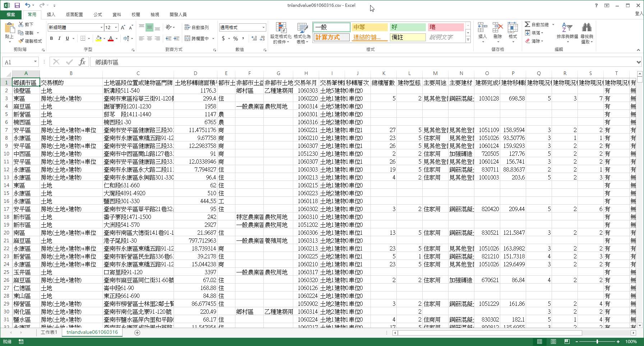Apply the 好 (Good) cell style
This screenshot has height=346, width=644.
[x=408, y=27]
